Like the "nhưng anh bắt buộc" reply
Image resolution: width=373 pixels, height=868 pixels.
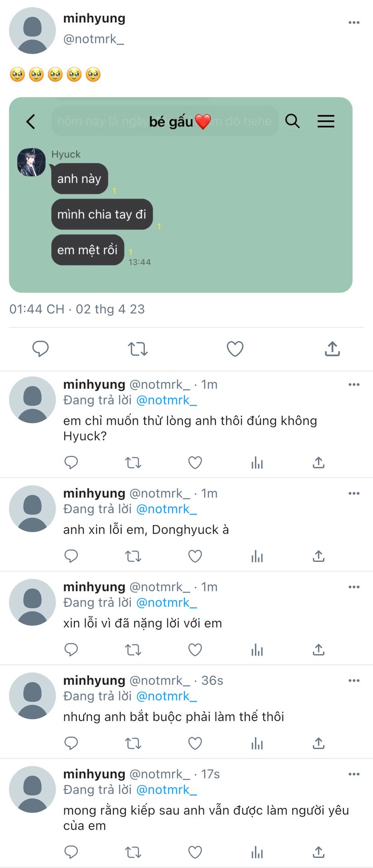[195, 743]
